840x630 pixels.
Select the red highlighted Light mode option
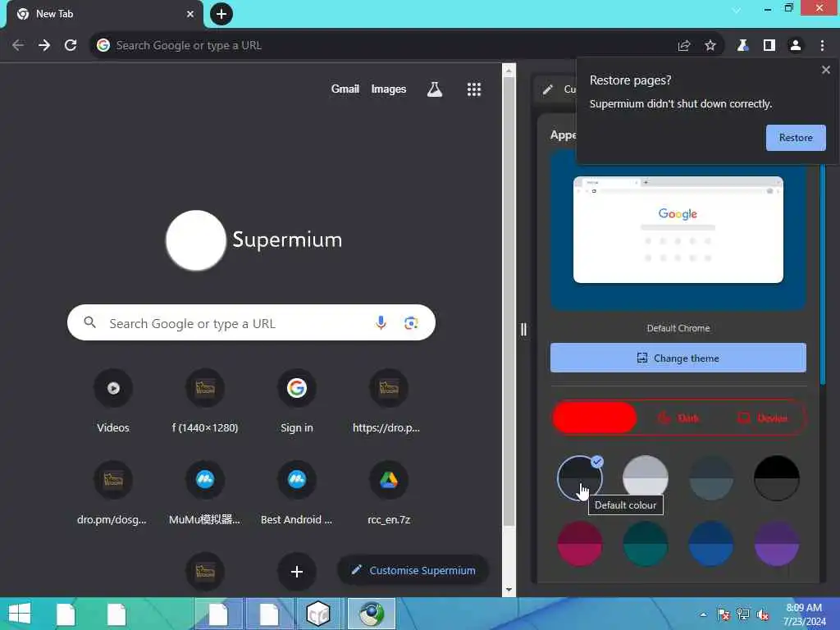(595, 418)
